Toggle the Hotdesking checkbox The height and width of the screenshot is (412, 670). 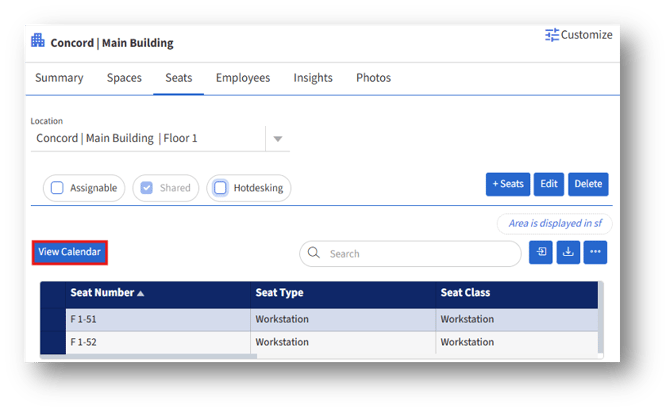tap(220, 188)
